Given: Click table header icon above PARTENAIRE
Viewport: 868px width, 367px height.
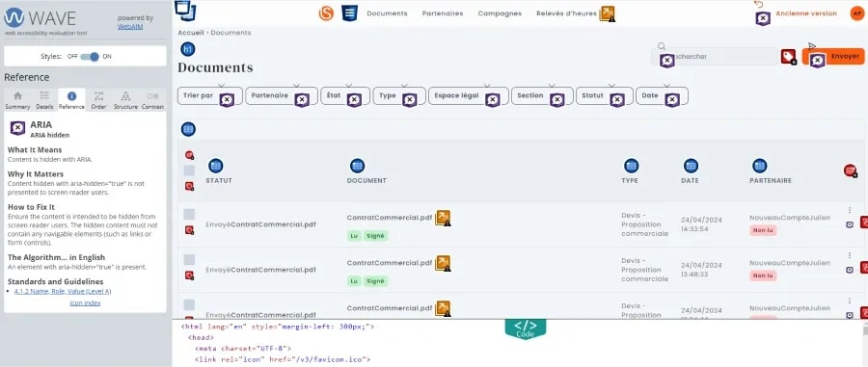Looking at the screenshot, I should [x=760, y=166].
